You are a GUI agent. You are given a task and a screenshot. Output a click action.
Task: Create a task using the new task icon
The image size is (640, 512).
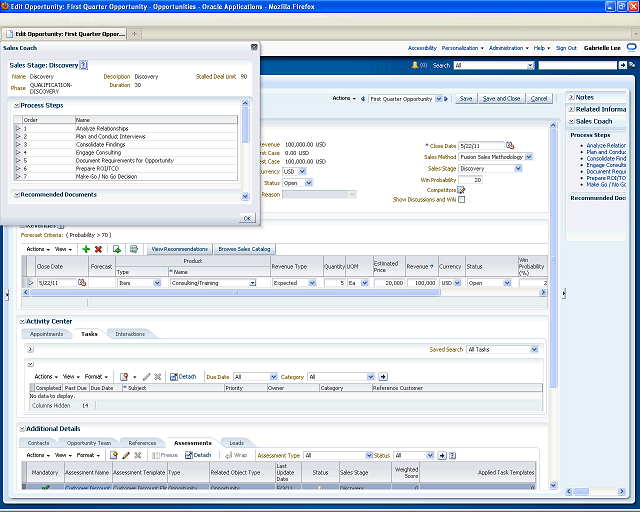click(x=124, y=376)
